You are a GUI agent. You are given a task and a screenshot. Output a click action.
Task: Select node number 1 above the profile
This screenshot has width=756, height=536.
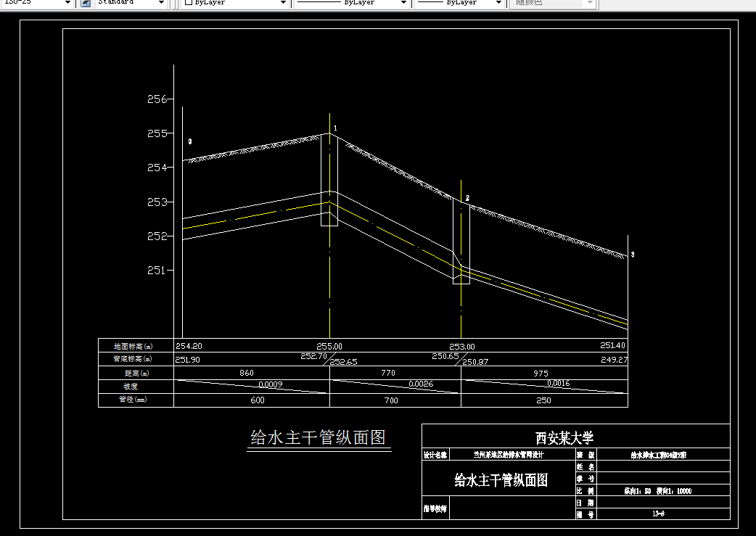[336, 128]
